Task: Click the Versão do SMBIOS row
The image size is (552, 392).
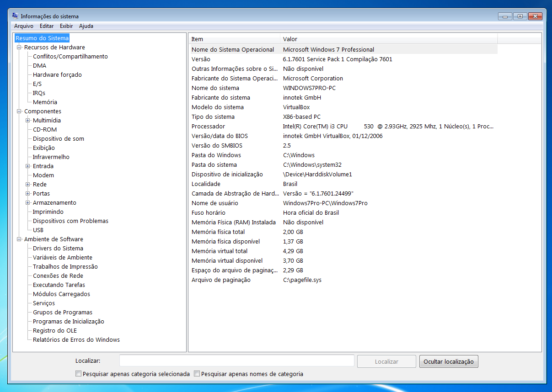Action: (x=343, y=145)
